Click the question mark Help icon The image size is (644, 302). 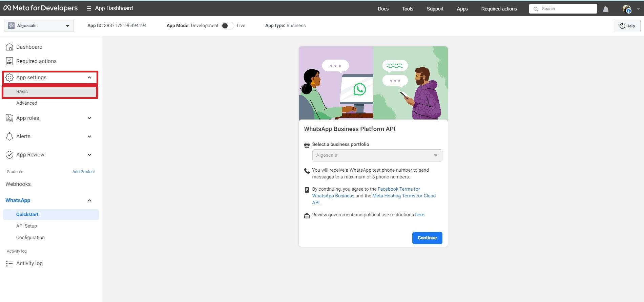[x=622, y=26]
